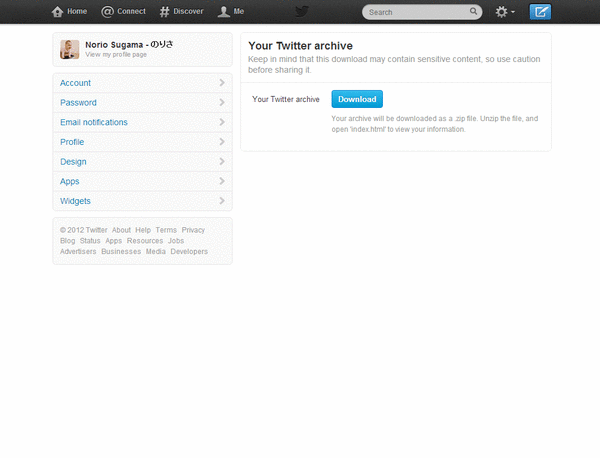Click the Email notifications row chevron

[x=222, y=122]
